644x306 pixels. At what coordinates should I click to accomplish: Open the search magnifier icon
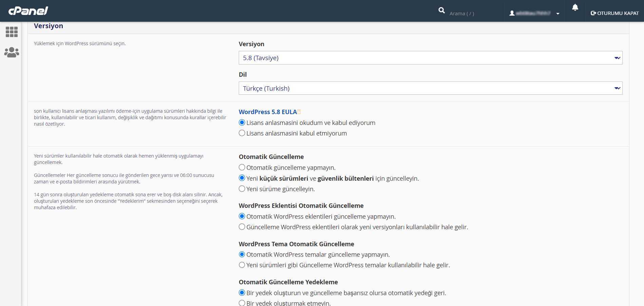(x=442, y=11)
